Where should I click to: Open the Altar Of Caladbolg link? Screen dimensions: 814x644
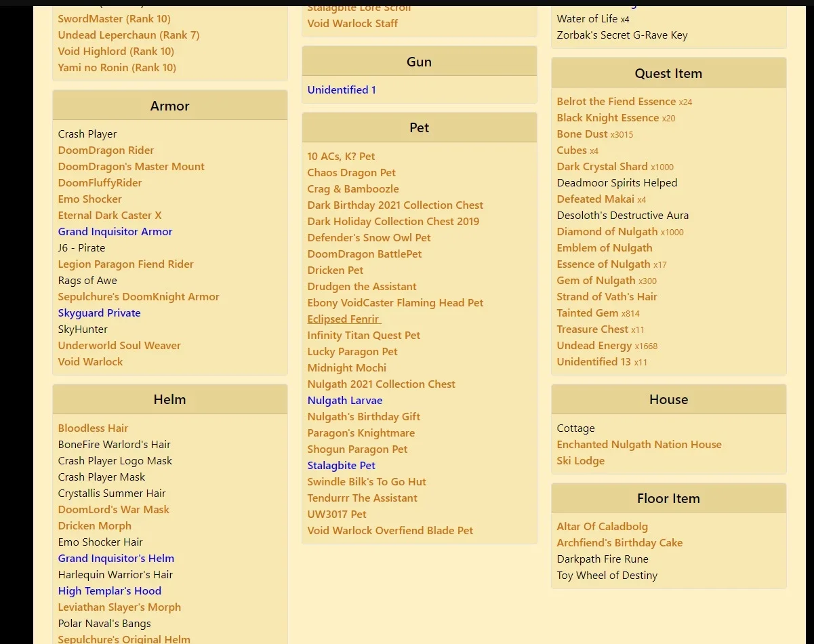pyautogui.click(x=603, y=527)
